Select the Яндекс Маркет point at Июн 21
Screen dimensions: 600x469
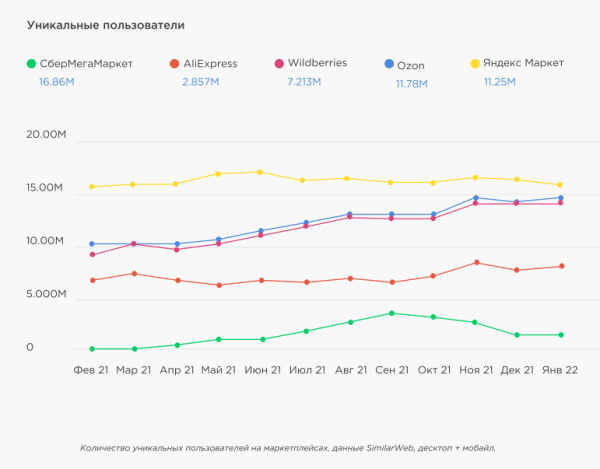pyautogui.click(x=260, y=172)
